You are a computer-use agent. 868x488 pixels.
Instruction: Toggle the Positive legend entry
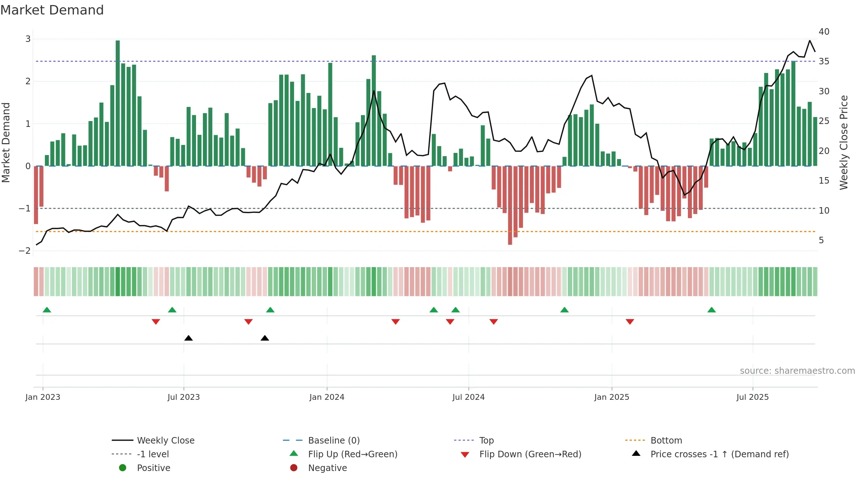pos(145,468)
